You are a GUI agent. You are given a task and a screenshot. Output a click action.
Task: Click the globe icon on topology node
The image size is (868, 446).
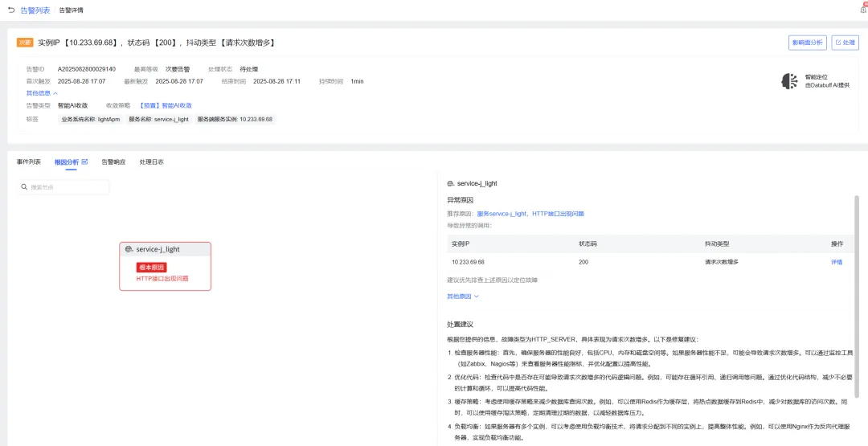tap(129, 250)
